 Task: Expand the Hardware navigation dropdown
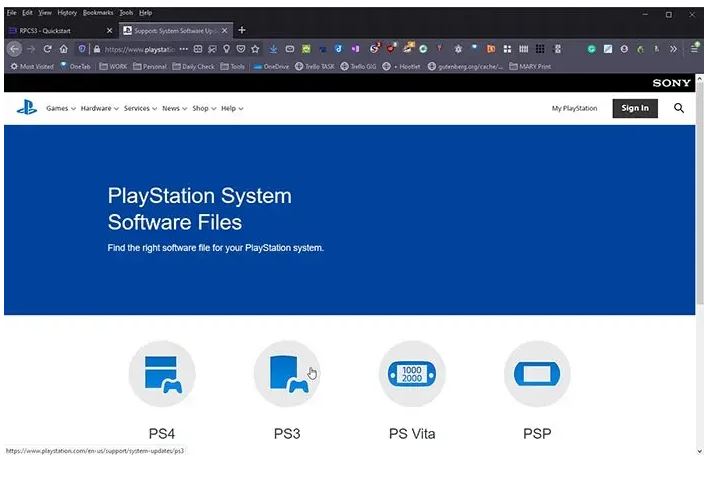click(100, 108)
